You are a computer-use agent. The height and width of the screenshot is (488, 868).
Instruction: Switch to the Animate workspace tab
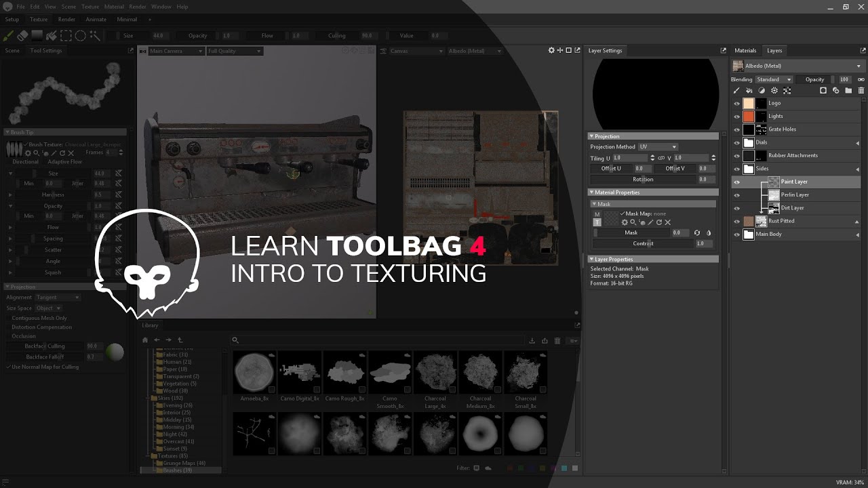click(x=96, y=20)
